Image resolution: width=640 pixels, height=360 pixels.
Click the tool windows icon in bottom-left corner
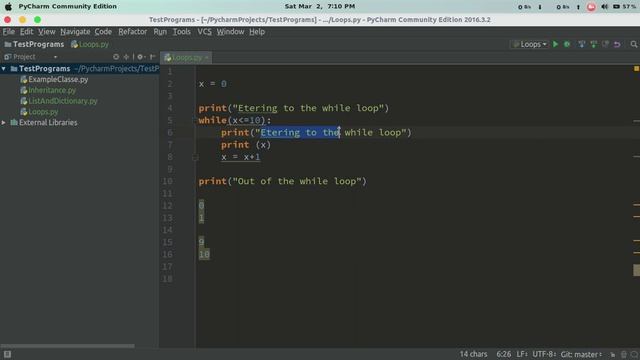point(7,354)
